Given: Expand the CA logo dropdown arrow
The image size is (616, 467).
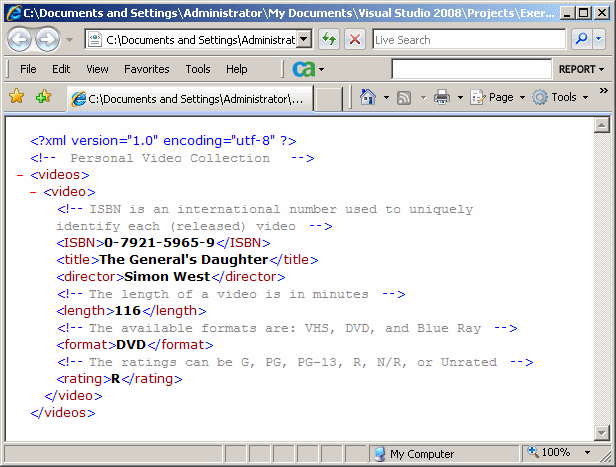Looking at the screenshot, I should [x=321, y=70].
